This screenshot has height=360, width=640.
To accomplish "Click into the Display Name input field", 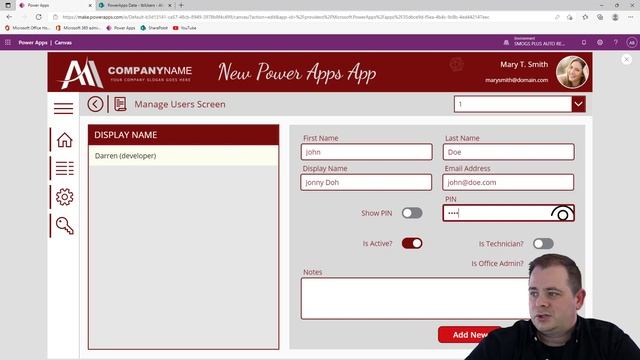I will click(x=366, y=182).
